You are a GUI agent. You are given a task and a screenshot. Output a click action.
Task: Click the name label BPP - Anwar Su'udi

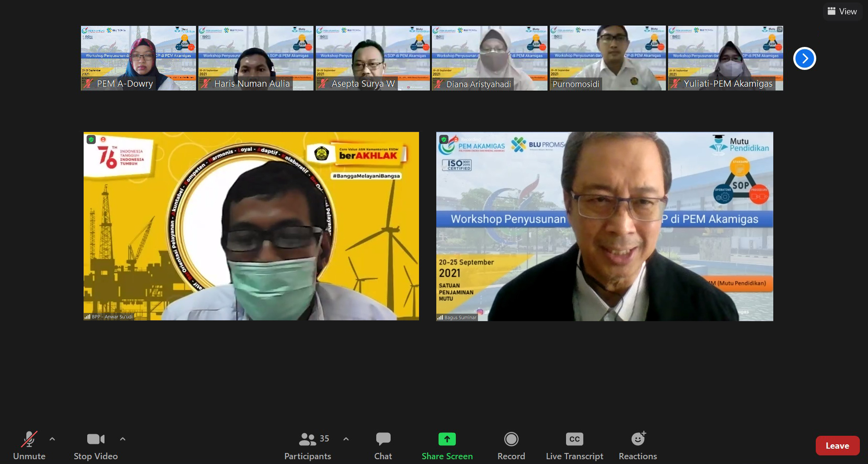click(x=112, y=317)
